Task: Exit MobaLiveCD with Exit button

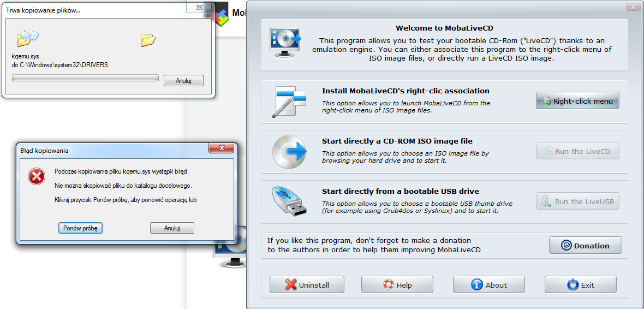Action: point(580,284)
